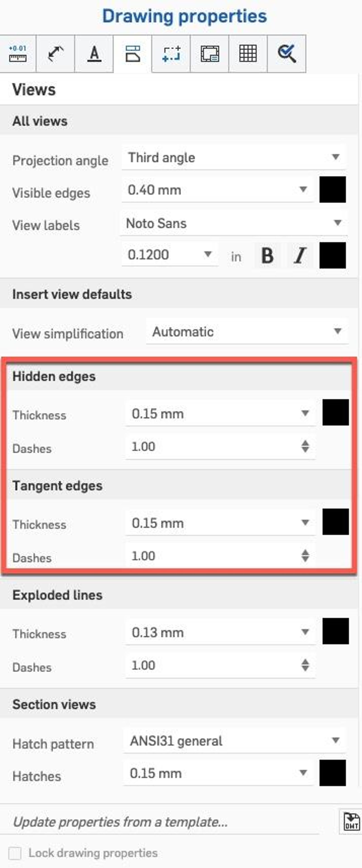
Task: Open the text font properties tab
Action: point(94,54)
